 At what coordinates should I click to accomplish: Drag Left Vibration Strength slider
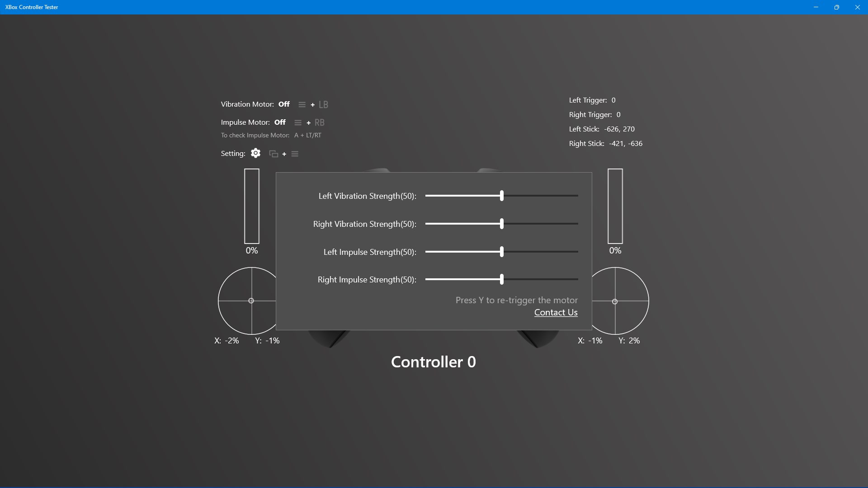pyautogui.click(x=501, y=196)
